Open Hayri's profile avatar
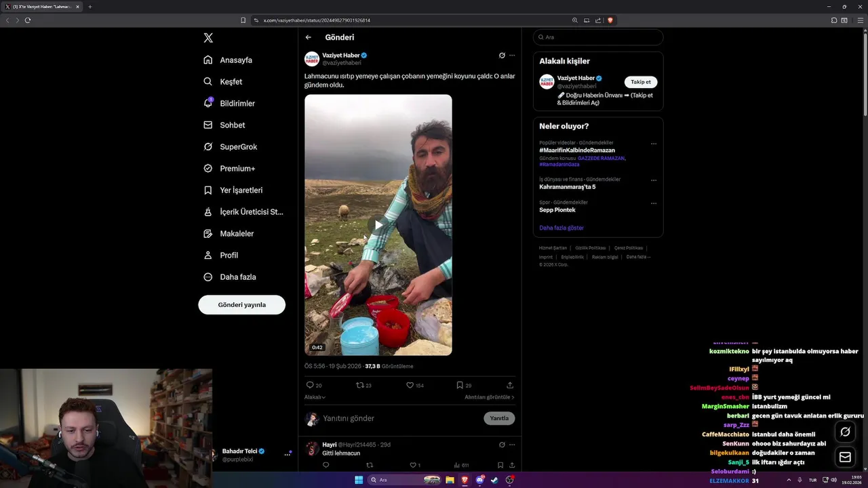Viewport: 868px width, 488px height. point(312,449)
